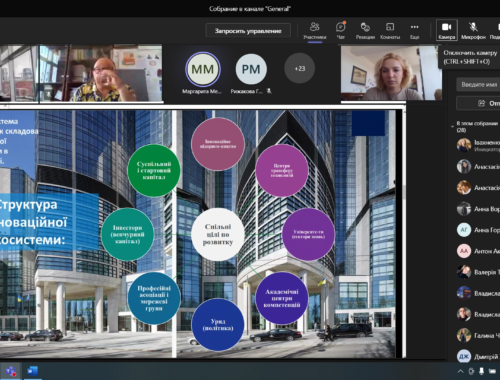This screenshot has height=380, width=500.
Task: Click the microphone icon in system tray
Action: pyautogui.click(x=481, y=371)
